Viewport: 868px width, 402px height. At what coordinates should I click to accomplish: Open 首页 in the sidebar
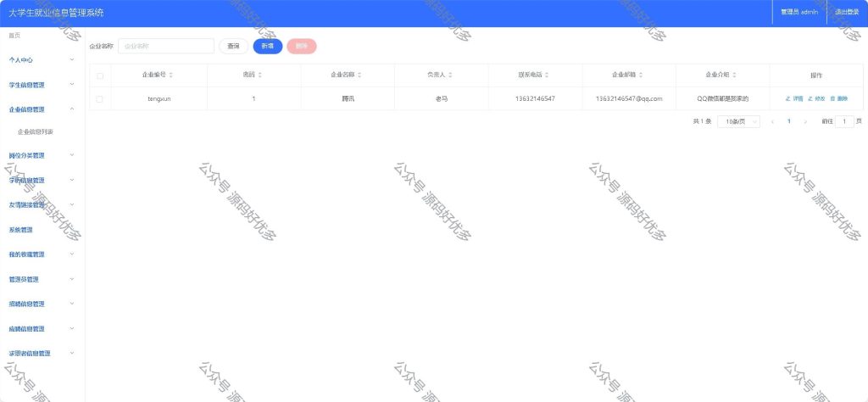point(14,36)
